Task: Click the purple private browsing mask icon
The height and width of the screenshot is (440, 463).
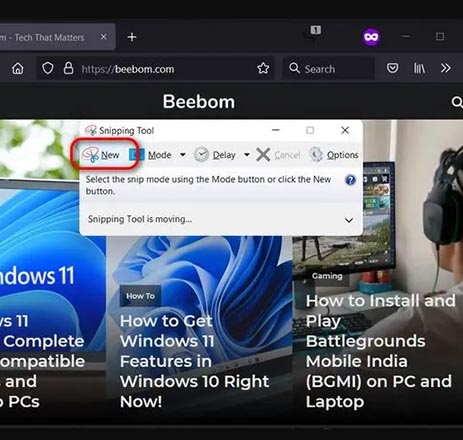Action: 371,37
